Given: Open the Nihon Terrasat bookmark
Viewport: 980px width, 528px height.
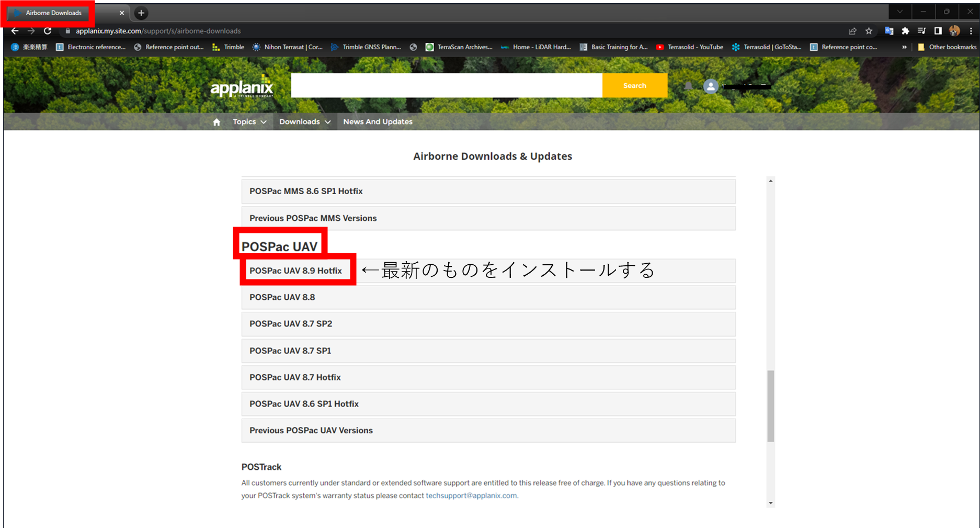Looking at the screenshot, I should [288, 47].
